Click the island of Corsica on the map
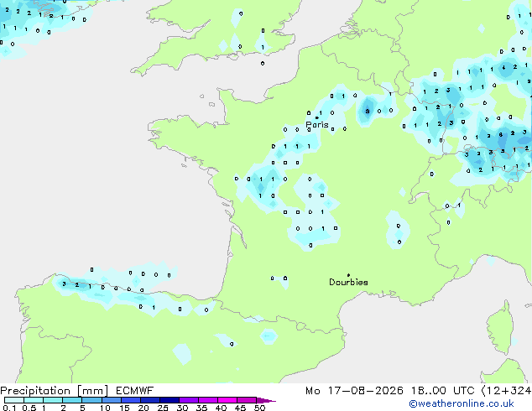 point(500,329)
